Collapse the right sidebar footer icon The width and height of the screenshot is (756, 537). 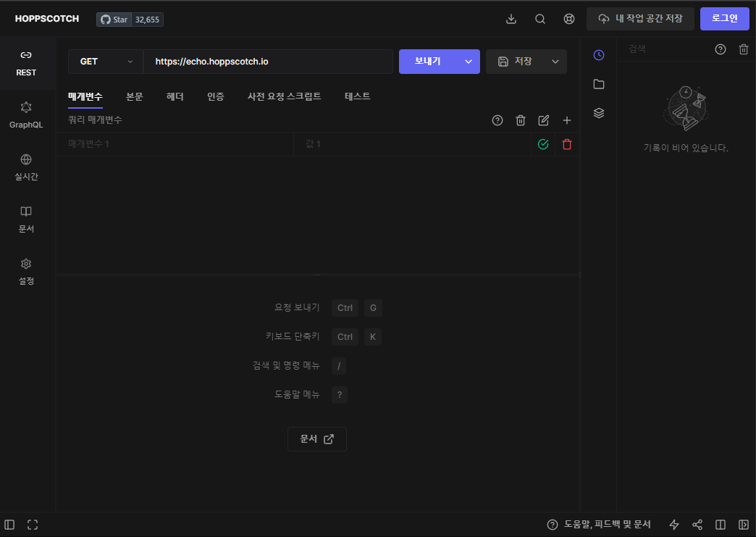(x=744, y=525)
